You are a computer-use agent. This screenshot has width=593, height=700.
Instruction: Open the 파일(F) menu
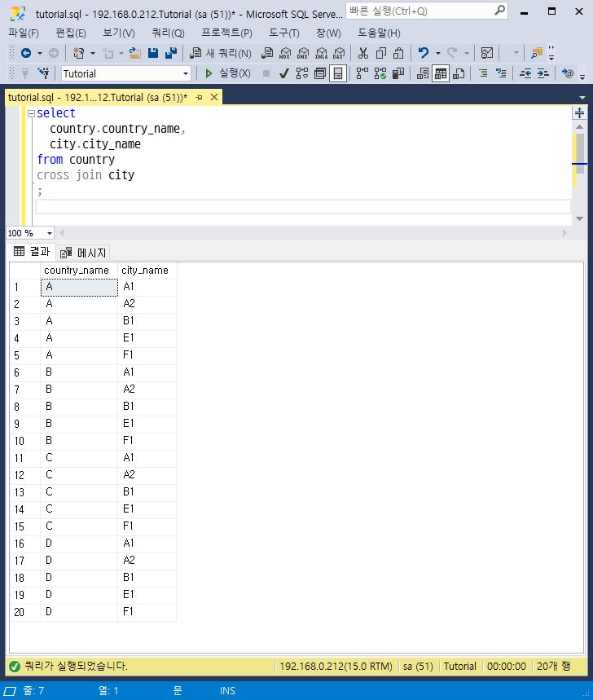[24, 33]
